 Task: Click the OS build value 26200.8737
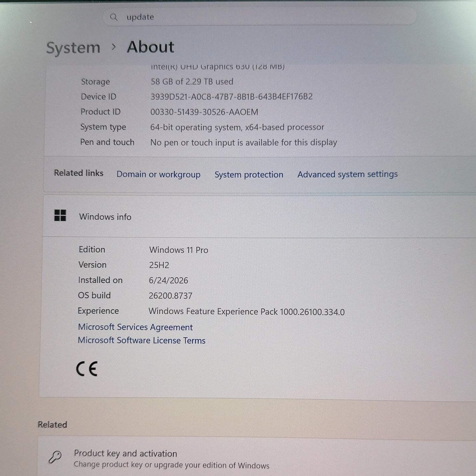[170, 296]
